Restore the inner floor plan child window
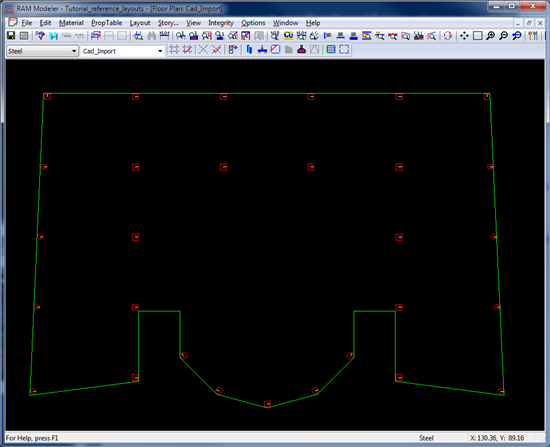The image size is (550, 447). tap(529, 23)
